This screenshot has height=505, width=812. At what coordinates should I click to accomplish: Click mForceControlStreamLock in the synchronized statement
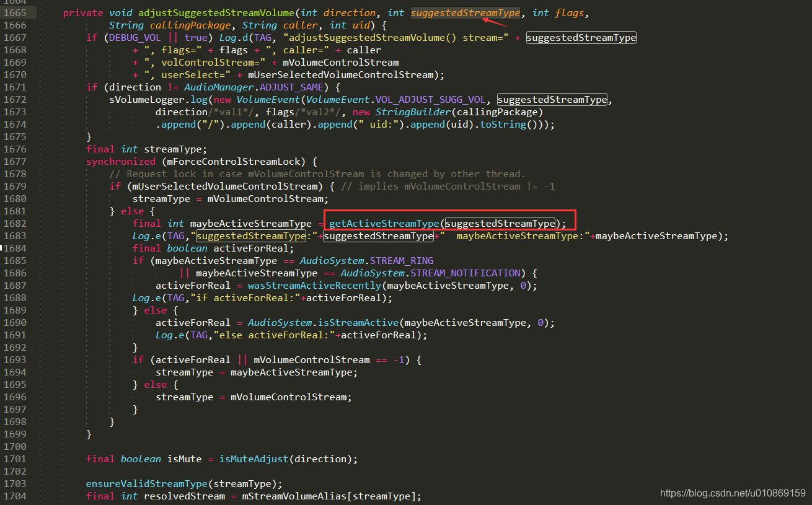(x=237, y=162)
